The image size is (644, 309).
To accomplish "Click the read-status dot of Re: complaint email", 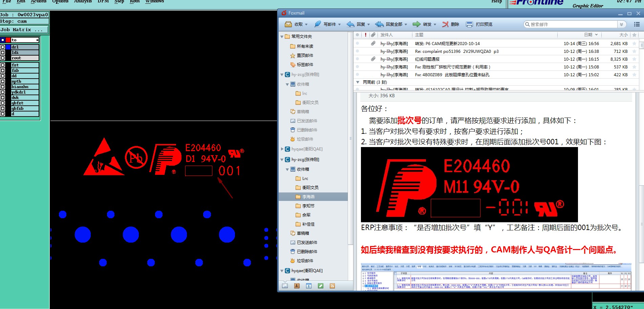I will click(x=358, y=52).
